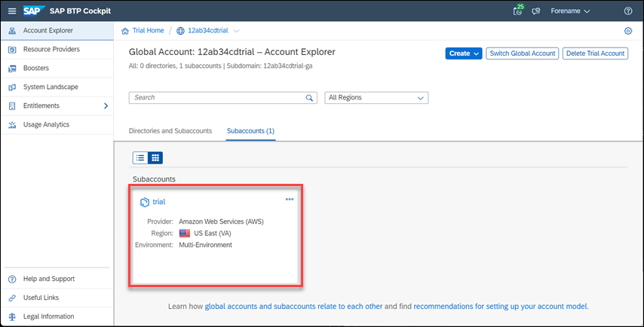Click the Entitlements sidebar icon

[12, 105]
